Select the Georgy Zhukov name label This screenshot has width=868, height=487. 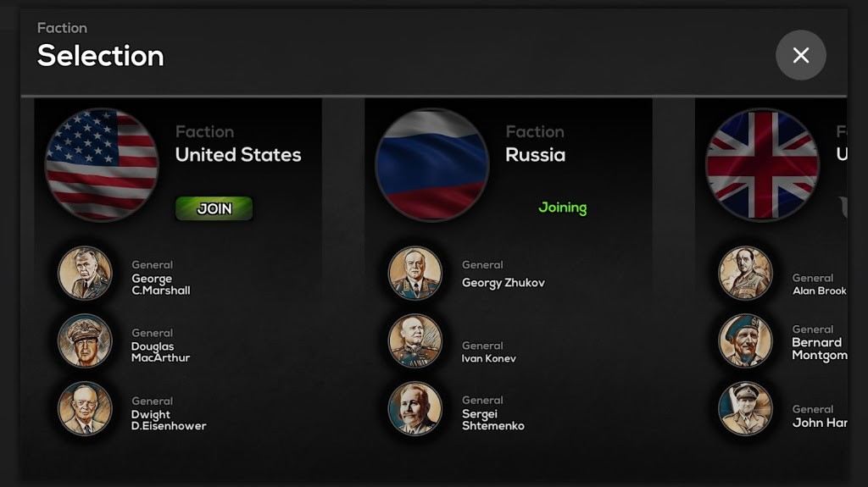pos(503,283)
